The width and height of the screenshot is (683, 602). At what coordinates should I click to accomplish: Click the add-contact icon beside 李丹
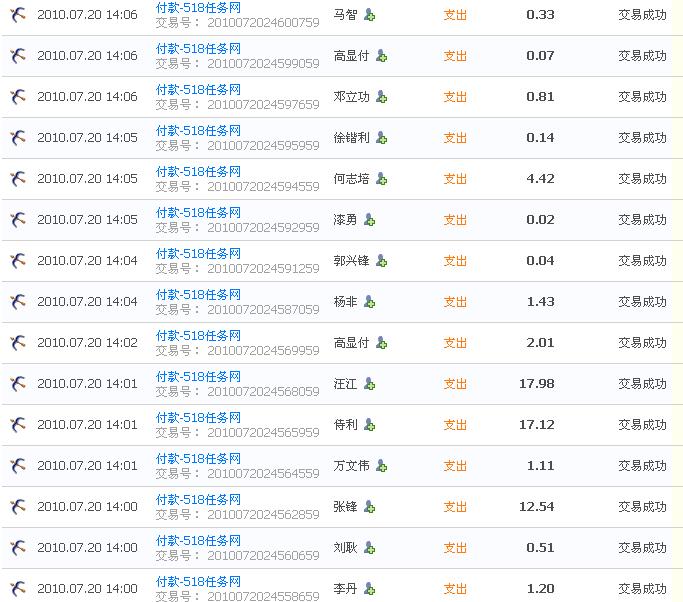coord(370,589)
